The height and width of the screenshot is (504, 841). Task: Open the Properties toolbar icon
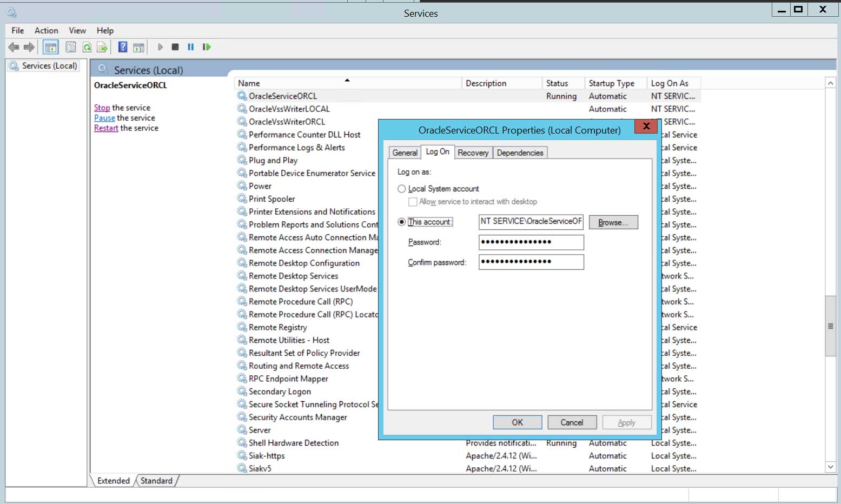(x=71, y=48)
